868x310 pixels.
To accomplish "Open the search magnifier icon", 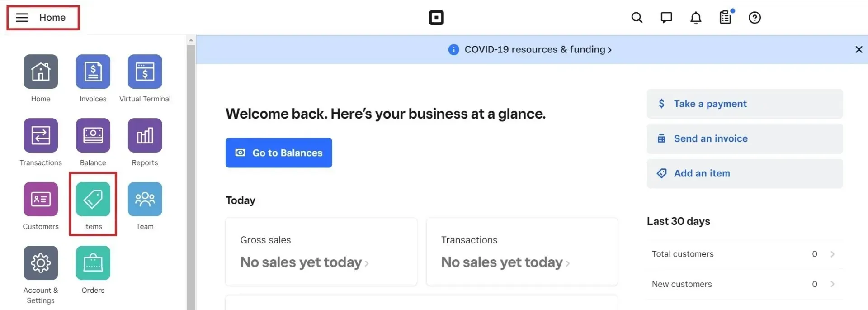I will pyautogui.click(x=637, y=18).
